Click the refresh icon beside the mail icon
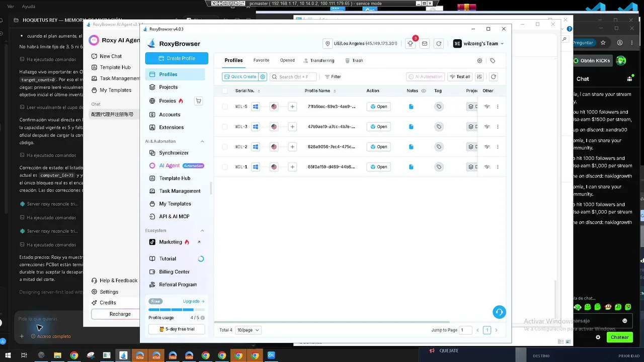The image size is (644, 362). (439, 44)
